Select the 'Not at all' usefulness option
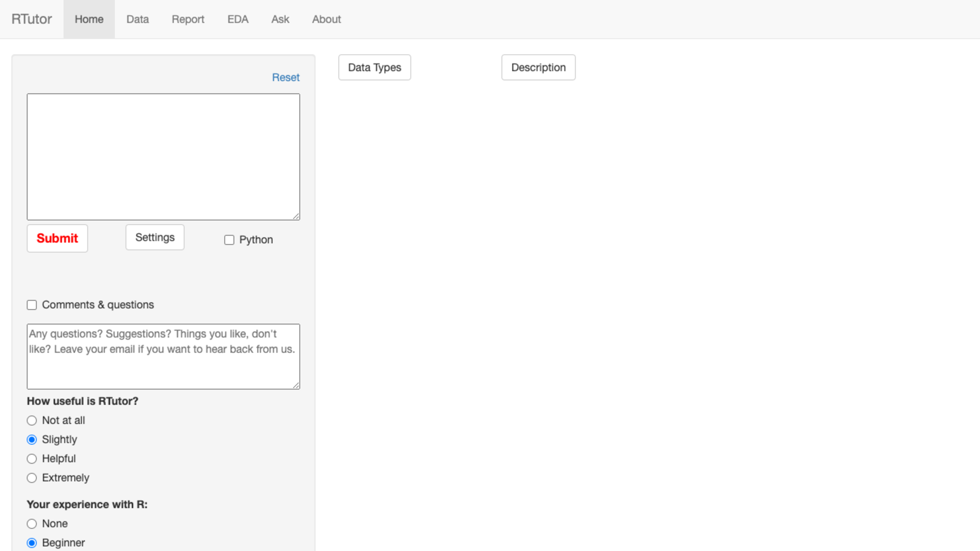Screen dimensions: 980x551 (32, 421)
